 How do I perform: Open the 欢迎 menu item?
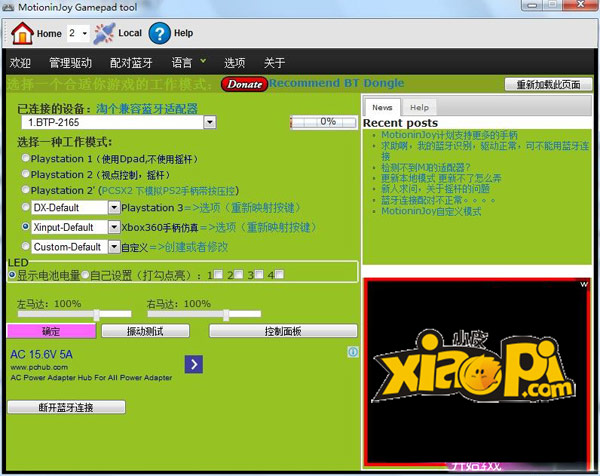click(20, 62)
